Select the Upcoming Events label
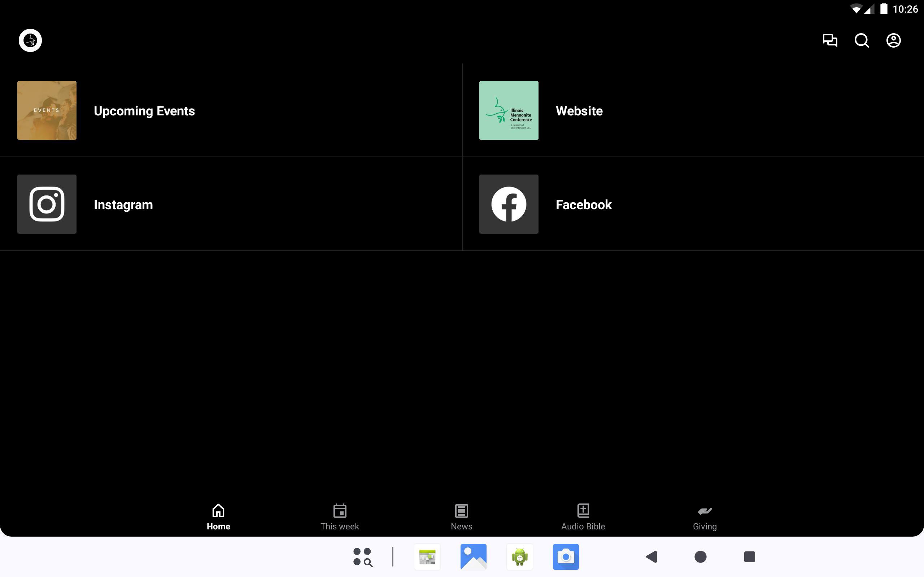The height and width of the screenshot is (577, 924). [x=144, y=111]
